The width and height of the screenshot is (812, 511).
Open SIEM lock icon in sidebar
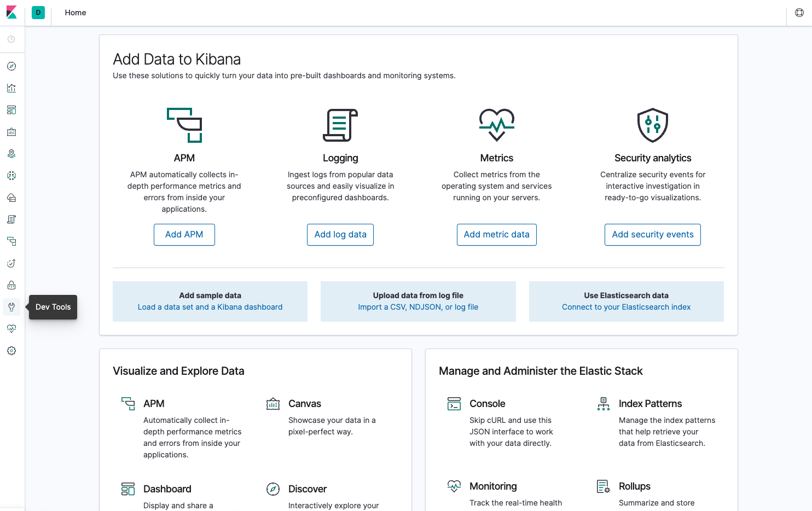pyautogui.click(x=11, y=285)
